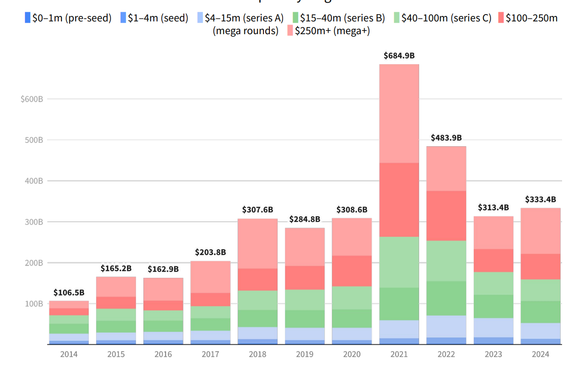Click the $284.8B total label
Image resolution: width=588 pixels, height=378 pixels.
(304, 220)
